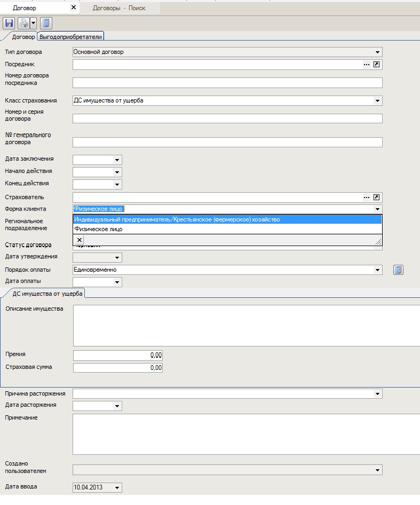
Task: Open Страхователь record via arrow icon
Action: 377,198
